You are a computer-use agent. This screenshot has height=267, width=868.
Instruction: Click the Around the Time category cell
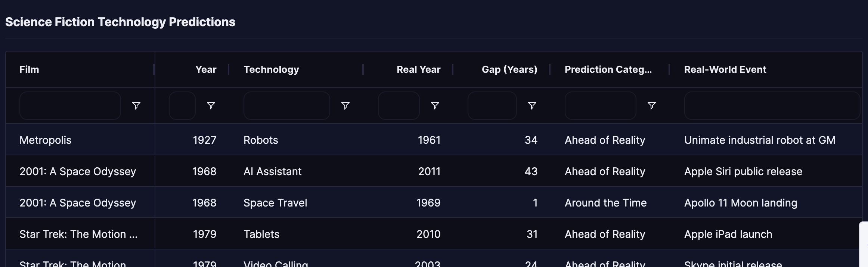click(x=605, y=203)
